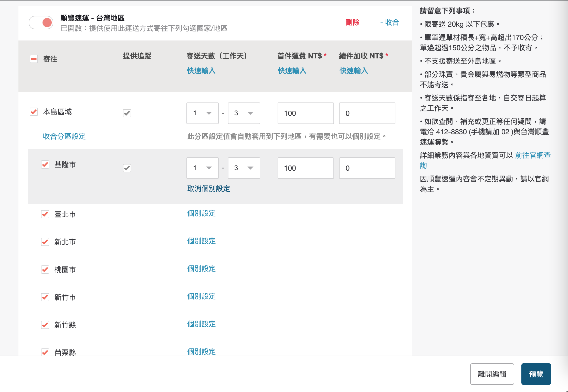Uncheck the 基隆市 checkbox

[45, 164]
